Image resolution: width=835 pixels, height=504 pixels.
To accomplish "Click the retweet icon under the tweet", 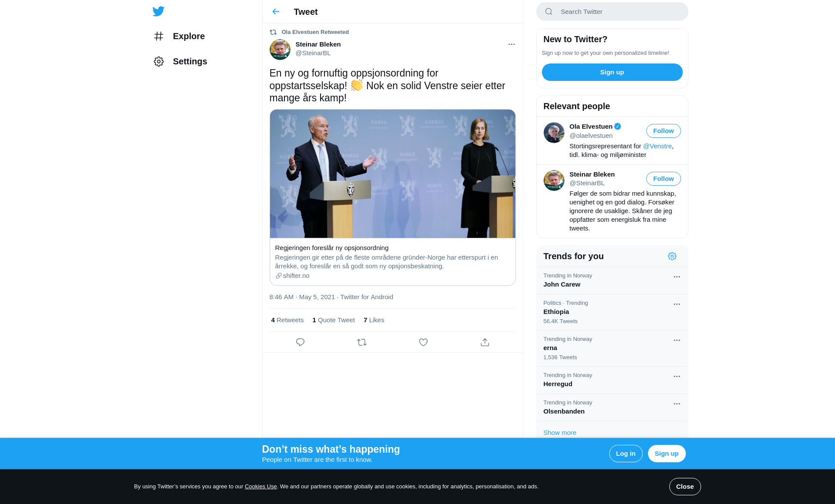I will (362, 342).
